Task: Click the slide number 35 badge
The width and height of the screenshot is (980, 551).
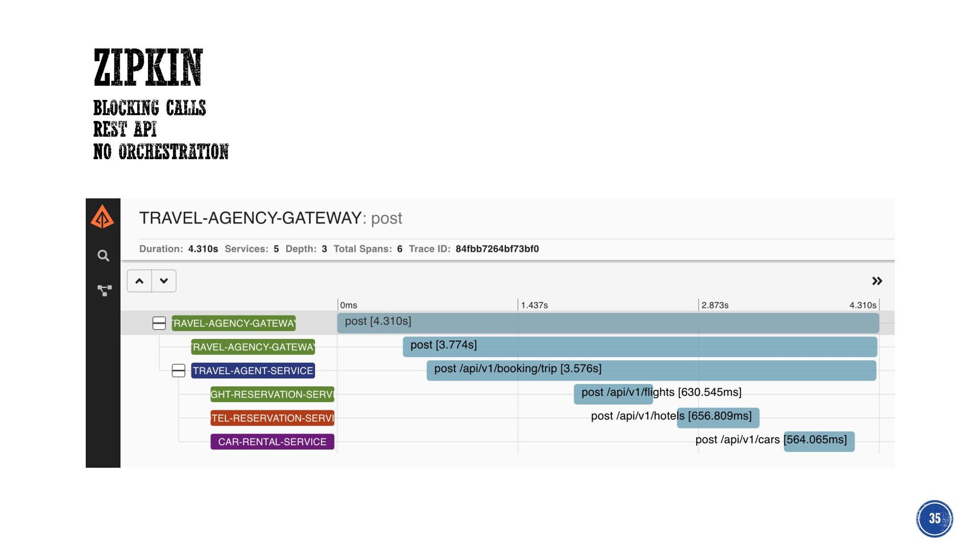Action: coord(934,518)
